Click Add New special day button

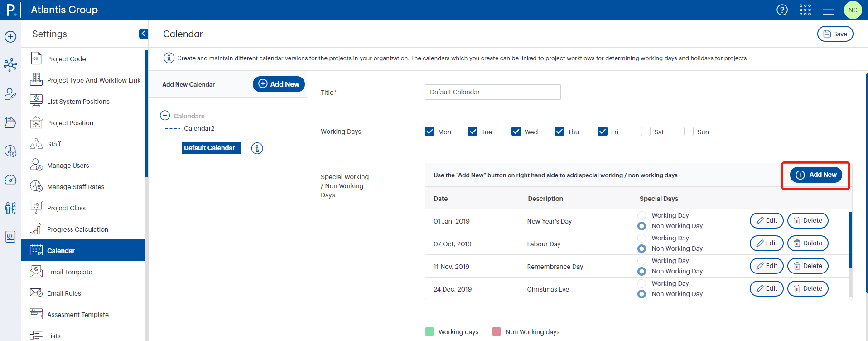(x=816, y=175)
